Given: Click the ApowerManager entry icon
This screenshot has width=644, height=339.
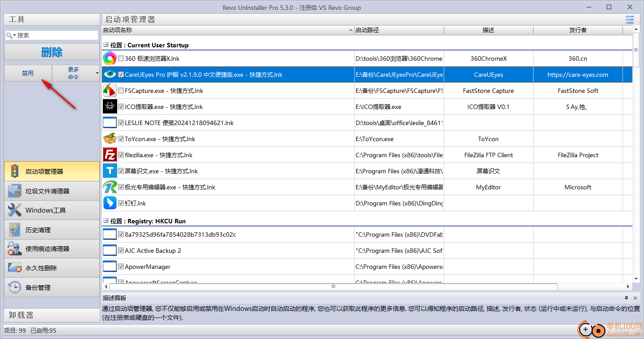Looking at the screenshot, I should coord(110,267).
